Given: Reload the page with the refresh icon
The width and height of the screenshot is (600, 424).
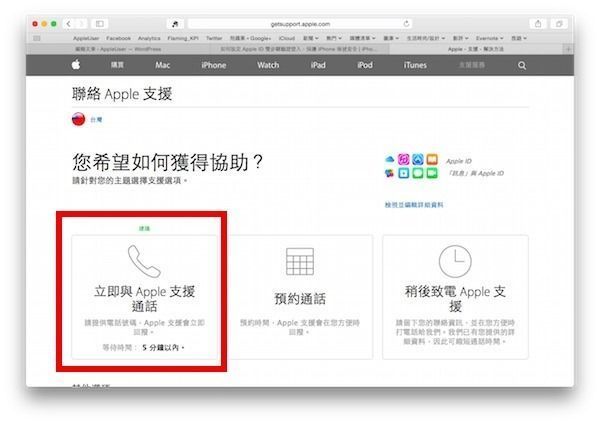Looking at the screenshot, I should [406, 24].
